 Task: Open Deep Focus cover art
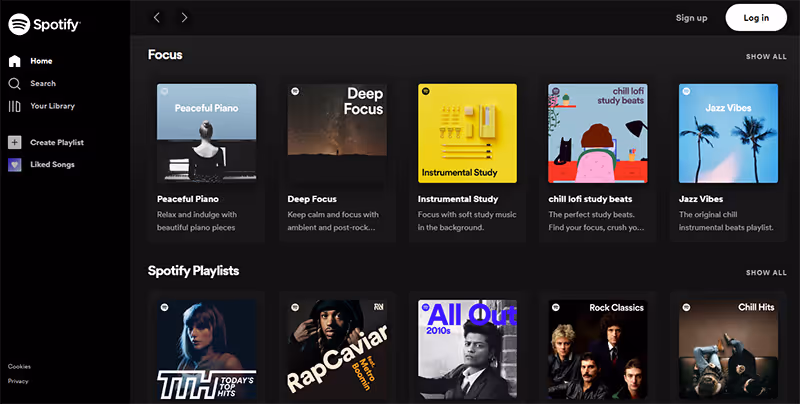(337, 133)
